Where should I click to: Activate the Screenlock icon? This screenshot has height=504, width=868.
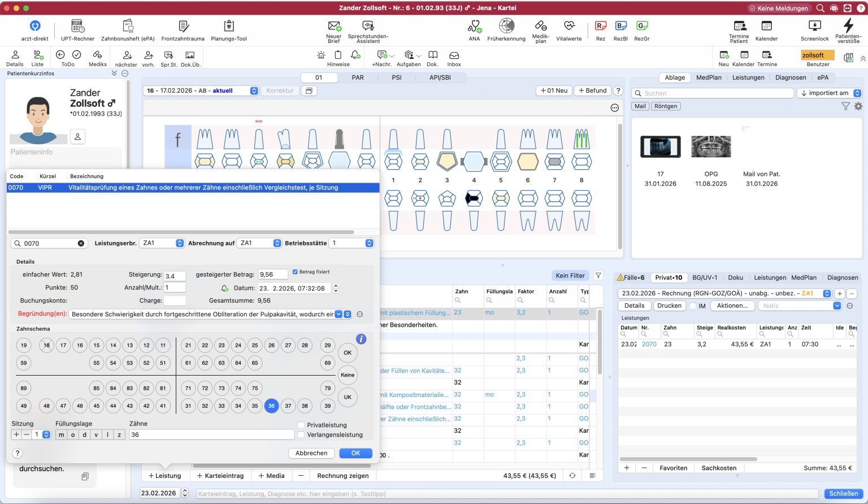[814, 26]
